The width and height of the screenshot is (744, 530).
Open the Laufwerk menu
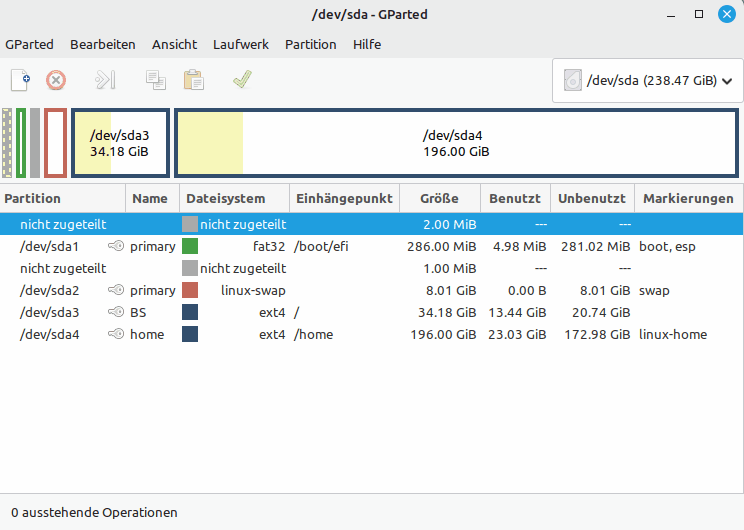[240, 45]
